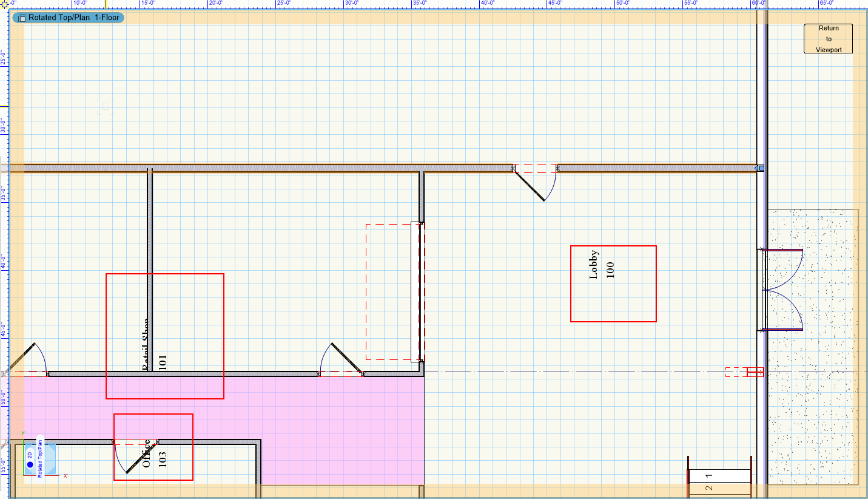This screenshot has width=868, height=499.
Task: Click the vertical Rotated Top/Plan axis label
Action: pos(40,458)
